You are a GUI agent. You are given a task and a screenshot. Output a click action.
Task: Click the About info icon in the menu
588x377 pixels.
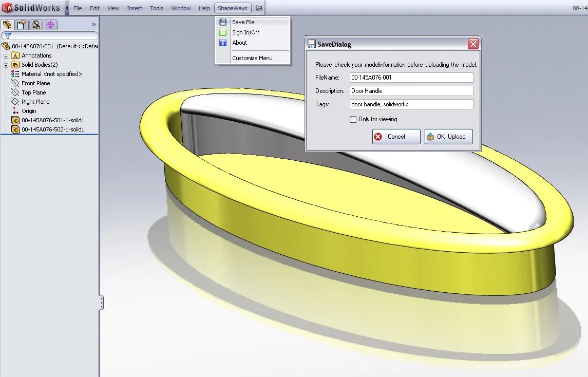click(x=223, y=43)
